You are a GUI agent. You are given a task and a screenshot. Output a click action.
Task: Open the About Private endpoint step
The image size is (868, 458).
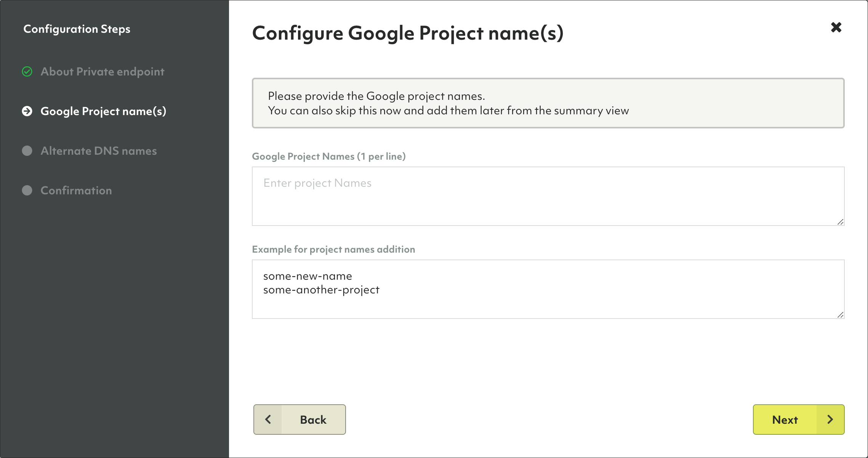102,72
